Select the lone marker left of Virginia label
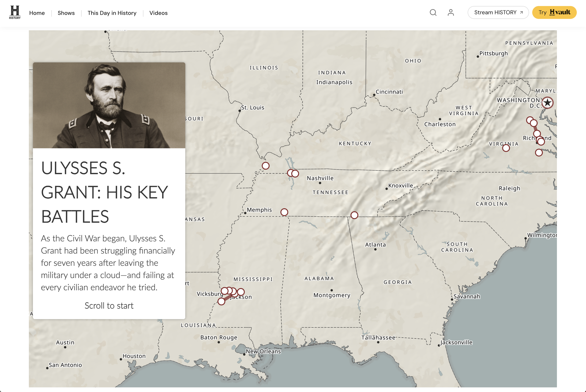 pos(506,148)
